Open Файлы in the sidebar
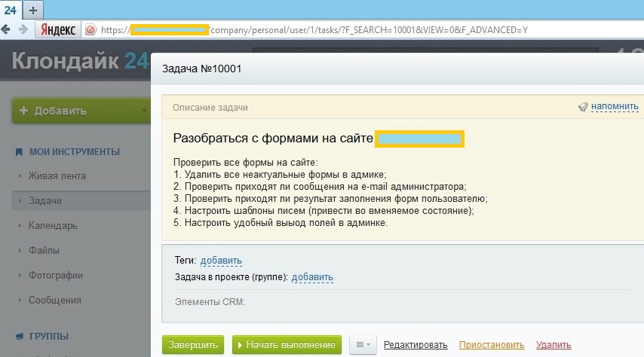 pos(44,250)
